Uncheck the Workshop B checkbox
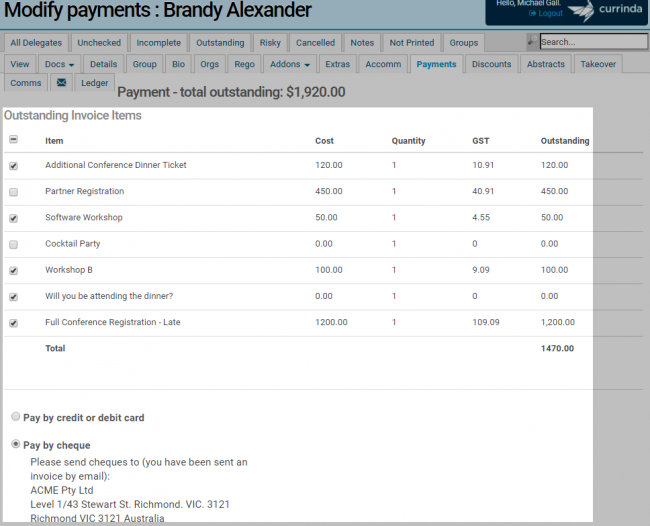The image size is (650, 526). (14, 271)
